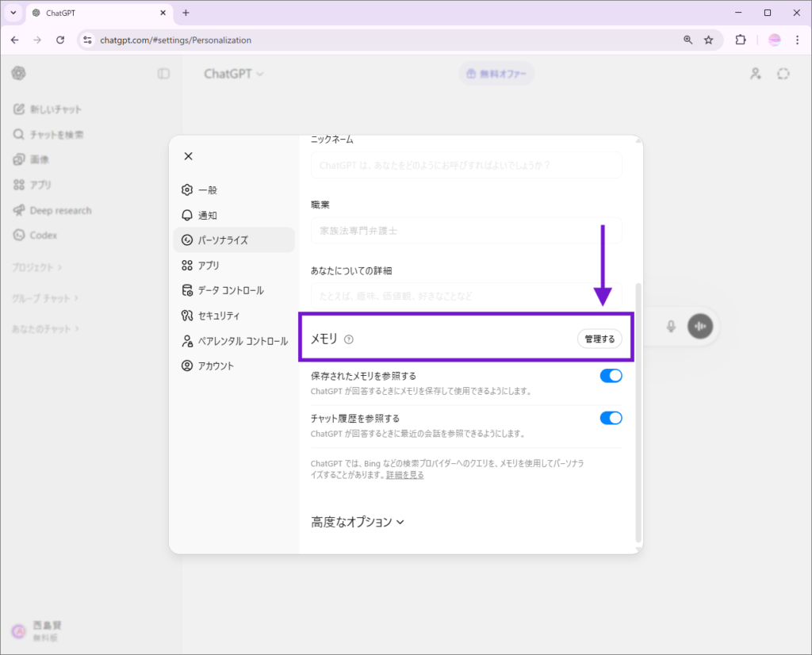Click the sidebar collapse icon

(x=163, y=74)
